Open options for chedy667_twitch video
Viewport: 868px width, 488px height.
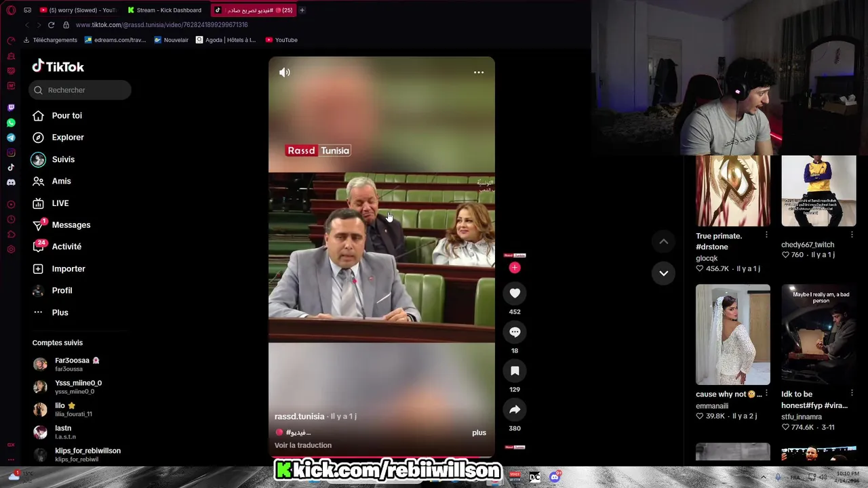click(852, 235)
